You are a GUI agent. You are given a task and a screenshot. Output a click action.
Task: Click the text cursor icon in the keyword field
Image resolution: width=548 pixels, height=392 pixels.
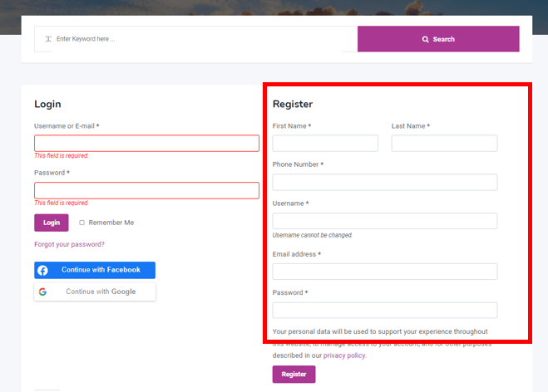48,39
